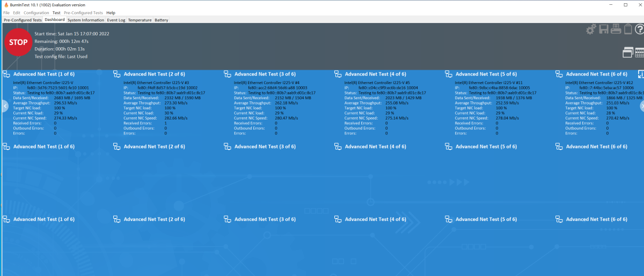Image resolution: width=644 pixels, height=276 pixels.
Task: Click average throughput '255.08 Mb/s'
Action: pos(397,103)
